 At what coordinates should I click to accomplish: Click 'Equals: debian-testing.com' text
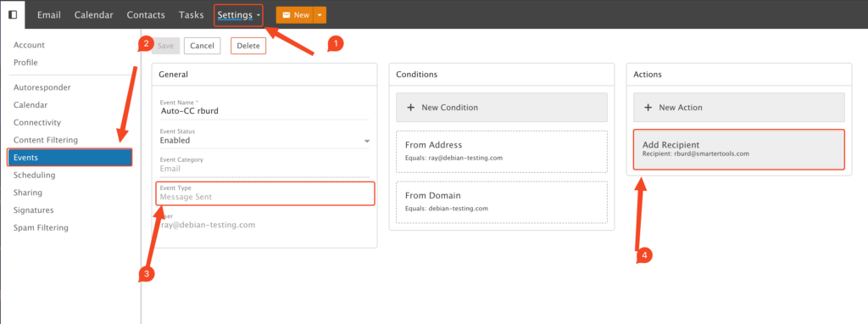(446, 209)
